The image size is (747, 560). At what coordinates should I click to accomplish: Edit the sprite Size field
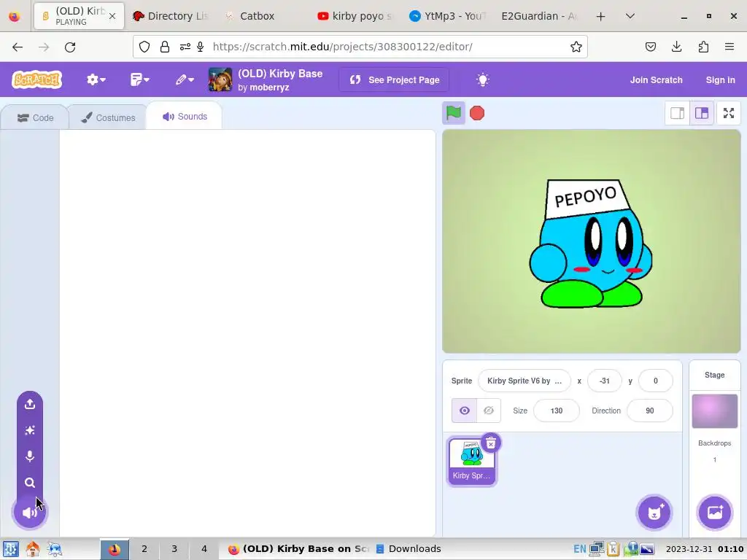click(x=556, y=411)
